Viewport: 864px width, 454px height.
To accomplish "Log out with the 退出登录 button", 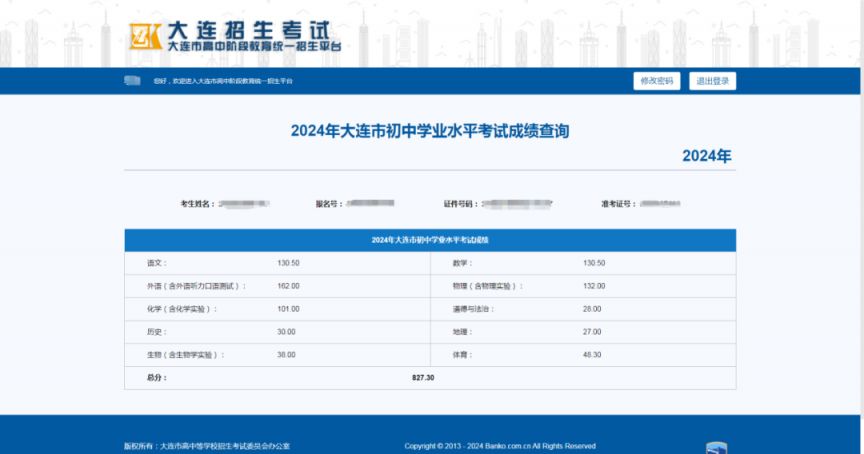I will pos(713,81).
